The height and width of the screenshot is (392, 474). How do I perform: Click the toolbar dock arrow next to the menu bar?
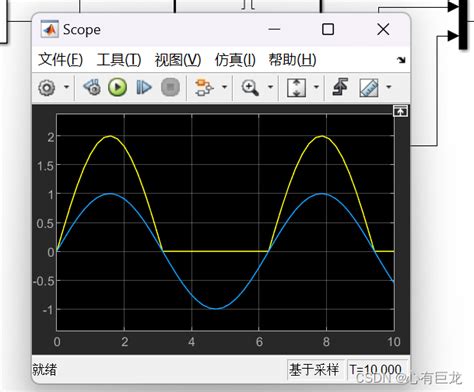coord(401,60)
